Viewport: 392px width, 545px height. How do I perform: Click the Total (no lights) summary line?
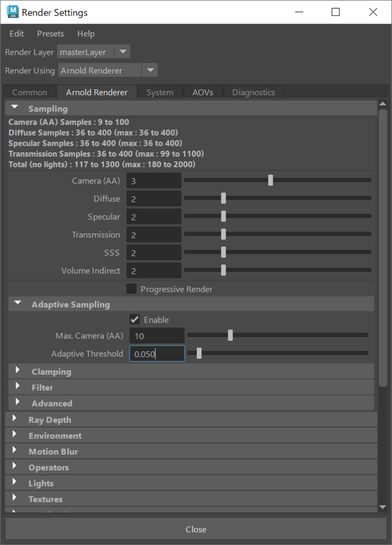[102, 164]
